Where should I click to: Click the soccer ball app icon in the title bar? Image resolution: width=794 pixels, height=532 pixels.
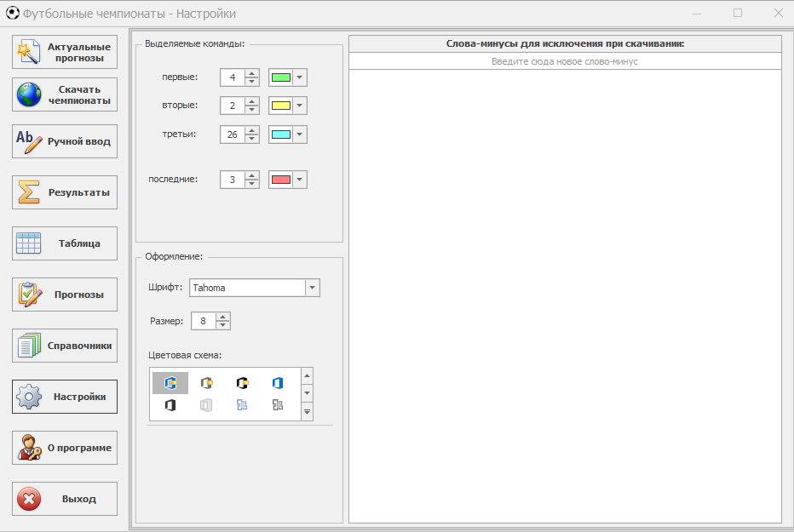(13, 13)
